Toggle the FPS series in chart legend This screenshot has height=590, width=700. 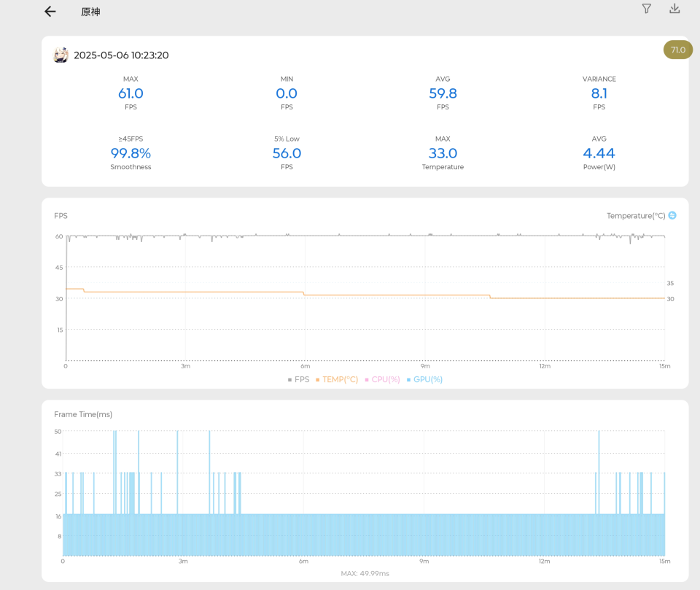coord(298,379)
